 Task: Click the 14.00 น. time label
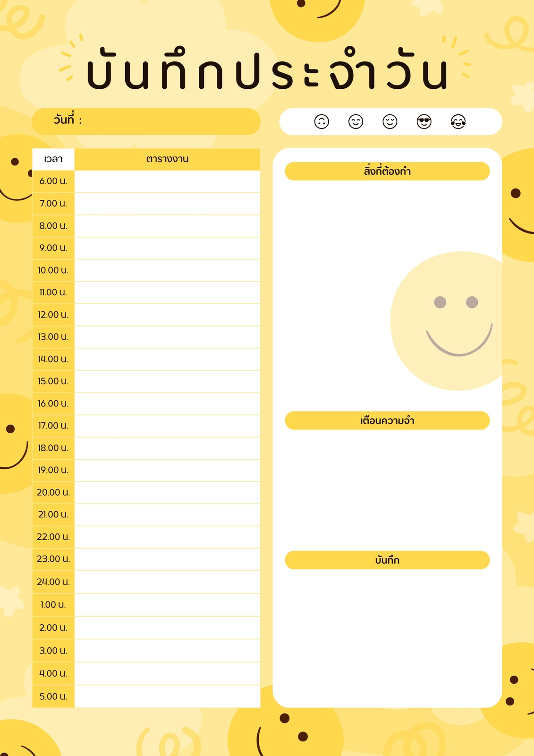pos(53,359)
